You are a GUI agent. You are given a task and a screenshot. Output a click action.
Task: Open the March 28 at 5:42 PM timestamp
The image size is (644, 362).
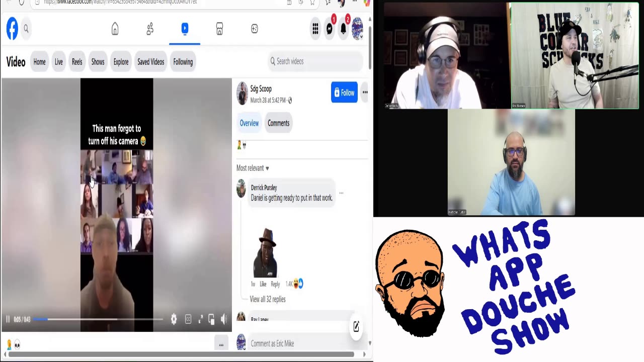pos(268,100)
